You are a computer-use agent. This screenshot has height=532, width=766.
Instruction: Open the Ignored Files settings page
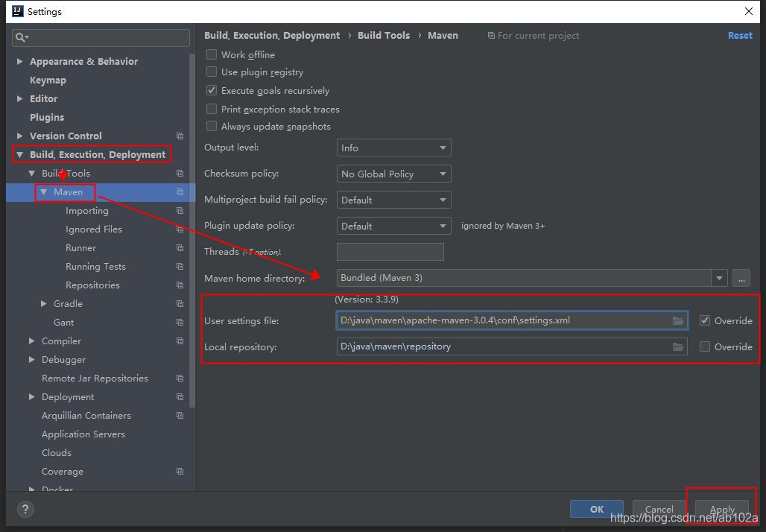click(94, 229)
